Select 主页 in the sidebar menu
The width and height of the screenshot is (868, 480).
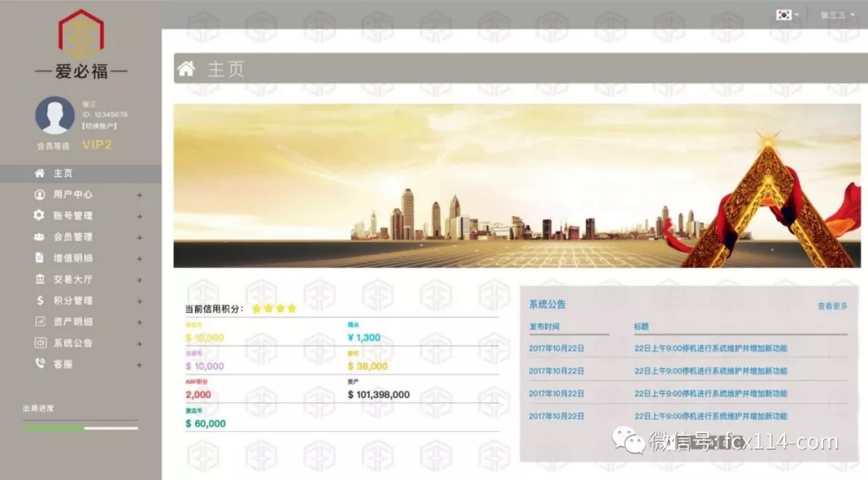pyautogui.click(x=63, y=174)
